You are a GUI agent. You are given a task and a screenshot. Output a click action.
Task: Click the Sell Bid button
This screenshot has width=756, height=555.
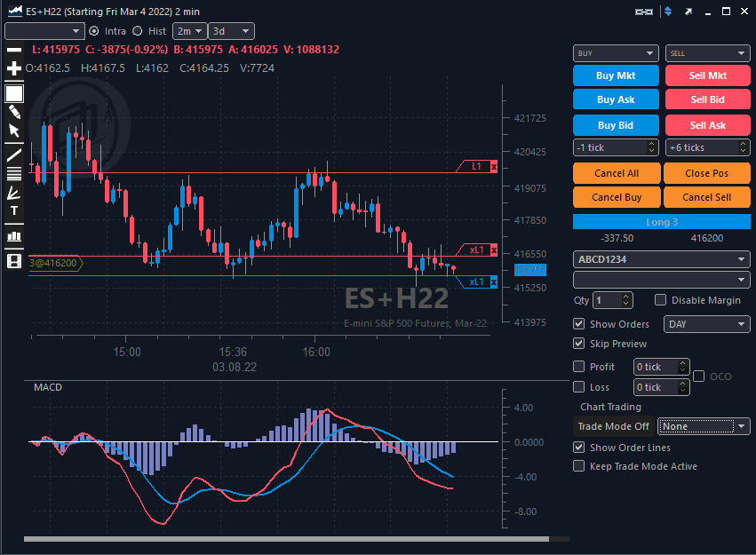click(x=707, y=99)
